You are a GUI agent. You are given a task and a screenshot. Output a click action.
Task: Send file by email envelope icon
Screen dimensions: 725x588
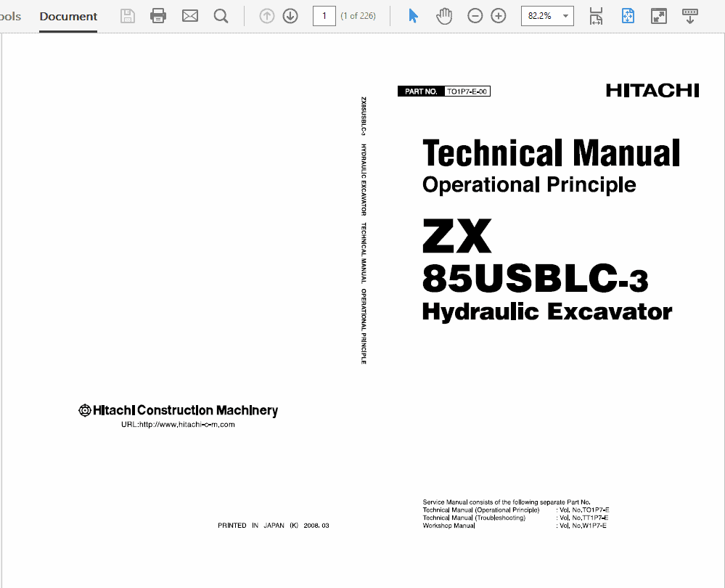click(189, 16)
